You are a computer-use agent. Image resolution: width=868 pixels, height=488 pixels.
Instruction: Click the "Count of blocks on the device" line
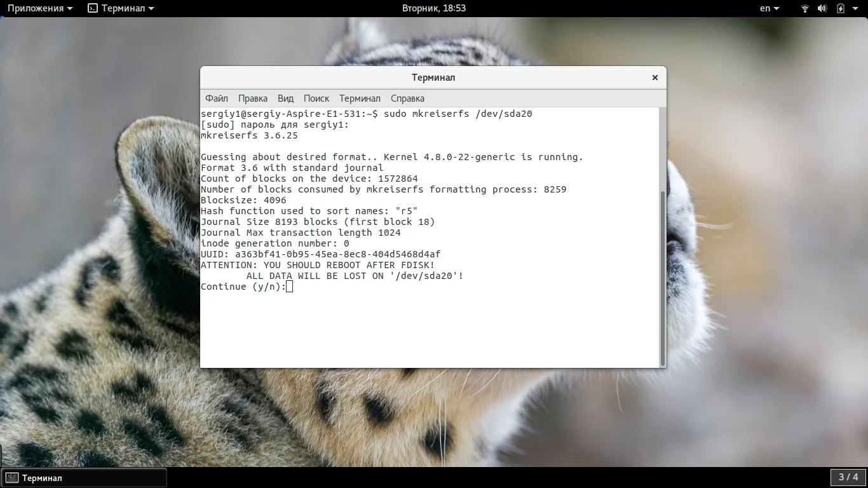[x=309, y=179]
